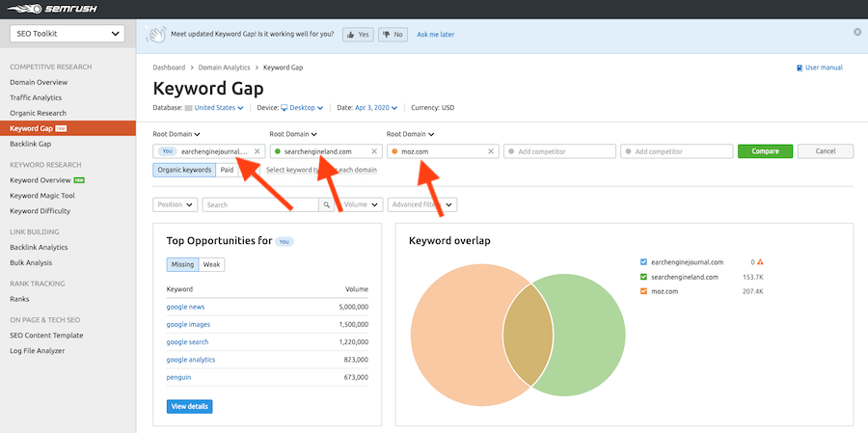This screenshot has width=868, height=433.
Task: Open Keyword Difficulty in sidebar
Action: tap(40, 211)
